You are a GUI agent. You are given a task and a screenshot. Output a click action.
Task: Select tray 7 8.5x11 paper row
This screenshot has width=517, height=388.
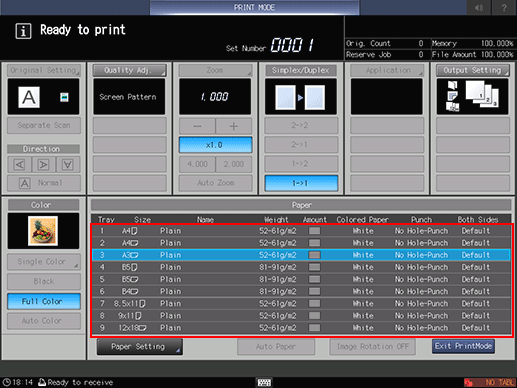tap(301, 304)
